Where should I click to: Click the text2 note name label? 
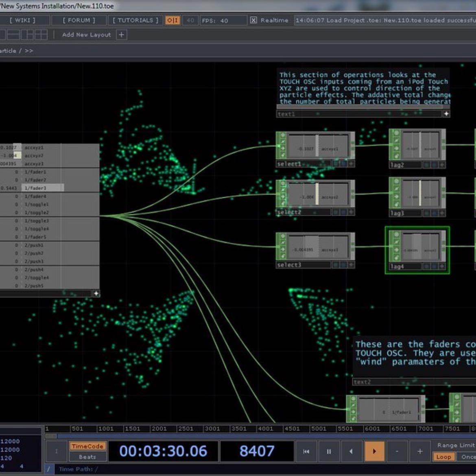tap(362, 382)
